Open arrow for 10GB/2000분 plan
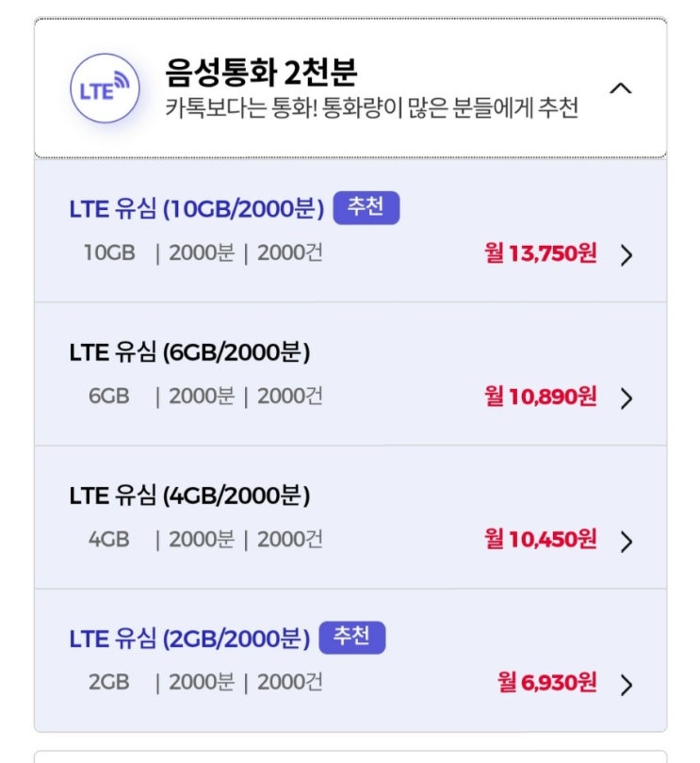Image resolution: width=700 pixels, height=763 pixels. point(627,255)
